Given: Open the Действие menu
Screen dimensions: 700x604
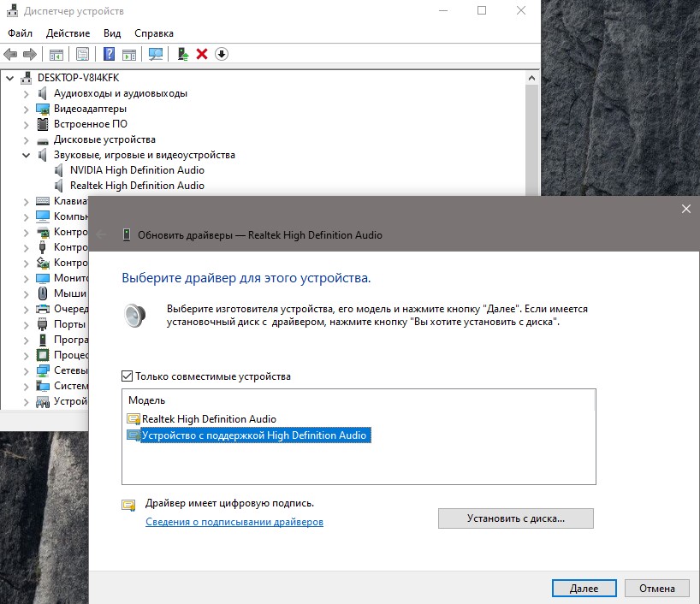Looking at the screenshot, I should click(x=68, y=33).
